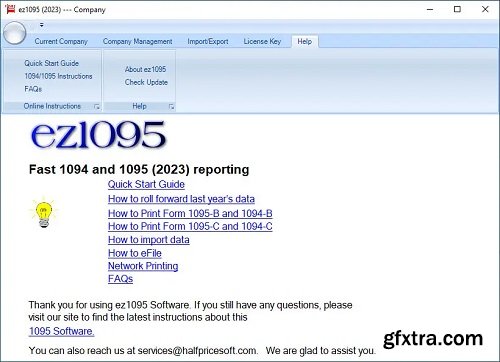
Task: Expand the Help group dialog launcher
Action: [171, 106]
